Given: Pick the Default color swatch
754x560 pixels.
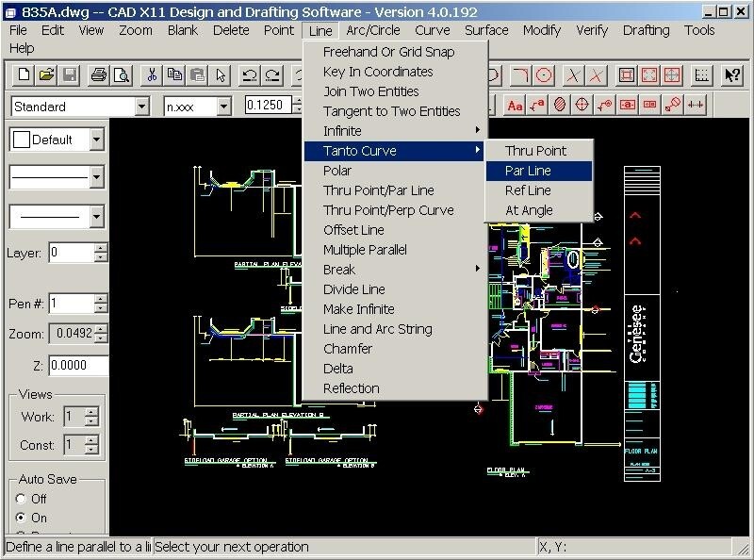Looking at the screenshot, I should 21,139.
